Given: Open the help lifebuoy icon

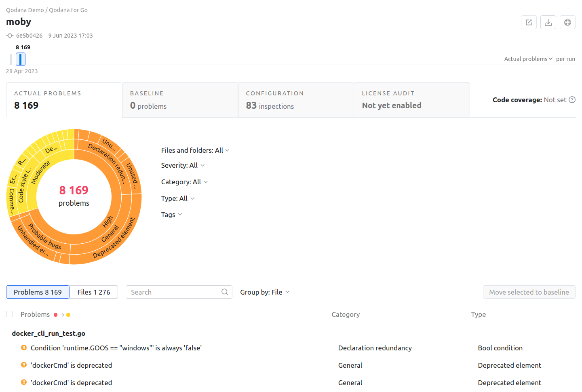Looking at the screenshot, I should tap(567, 23).
